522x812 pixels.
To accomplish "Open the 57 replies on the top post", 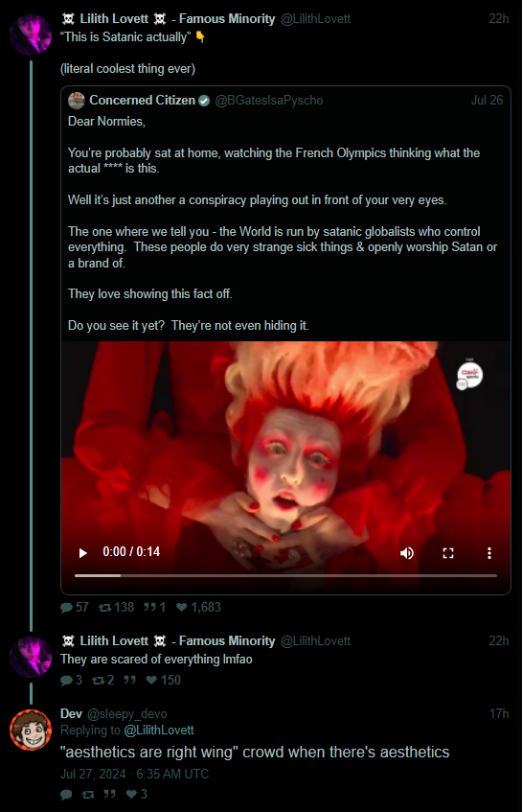I will pos(75,607).
